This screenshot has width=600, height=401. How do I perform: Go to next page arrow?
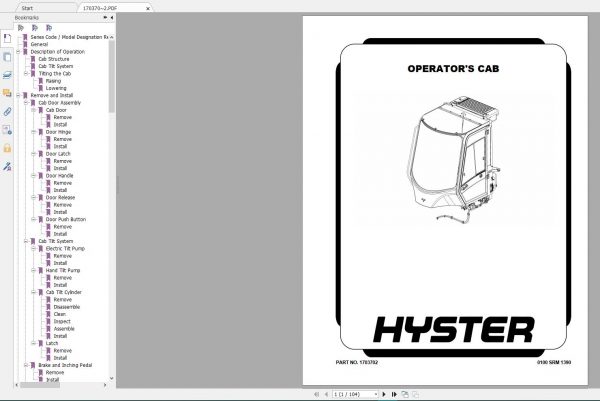tap(384, 394)
